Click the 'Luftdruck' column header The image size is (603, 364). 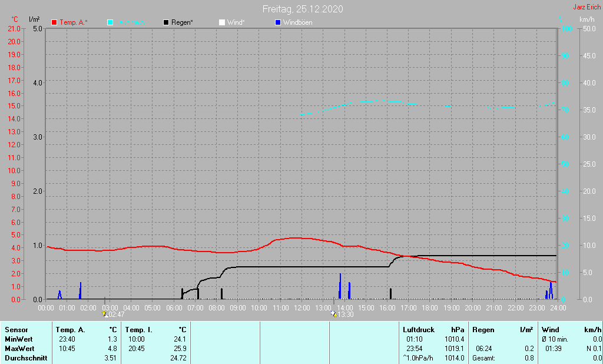419,330
